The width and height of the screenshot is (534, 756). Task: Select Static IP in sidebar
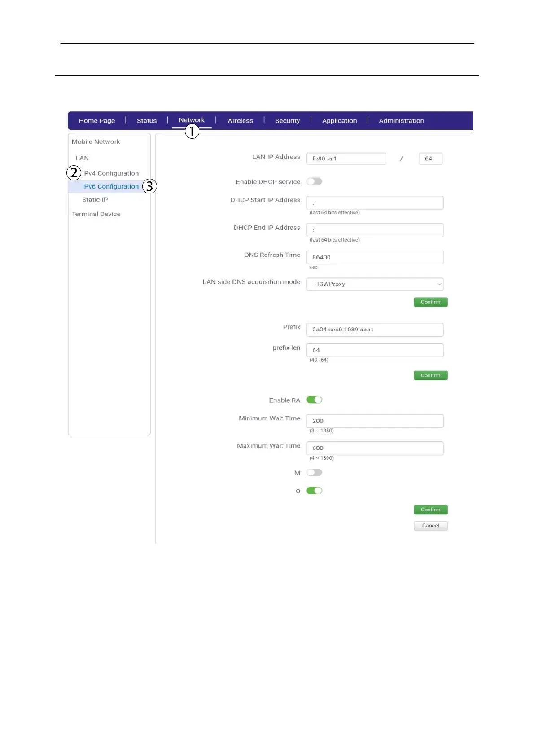(x=95, y=199)
